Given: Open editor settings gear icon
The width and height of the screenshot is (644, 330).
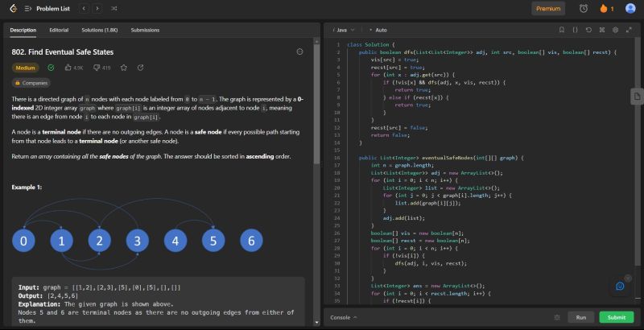Looking at the screenshot, I should pos(615,30).
